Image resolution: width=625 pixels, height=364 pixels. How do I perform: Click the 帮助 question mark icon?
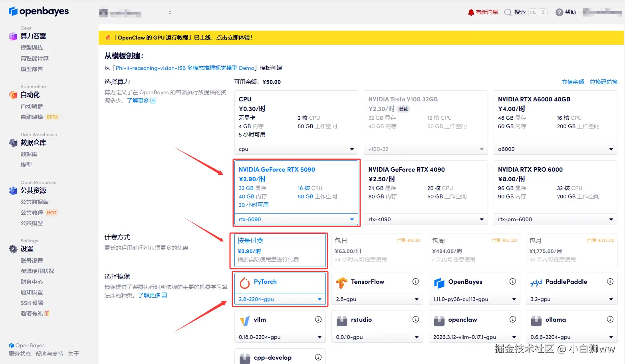click(560, 12)
